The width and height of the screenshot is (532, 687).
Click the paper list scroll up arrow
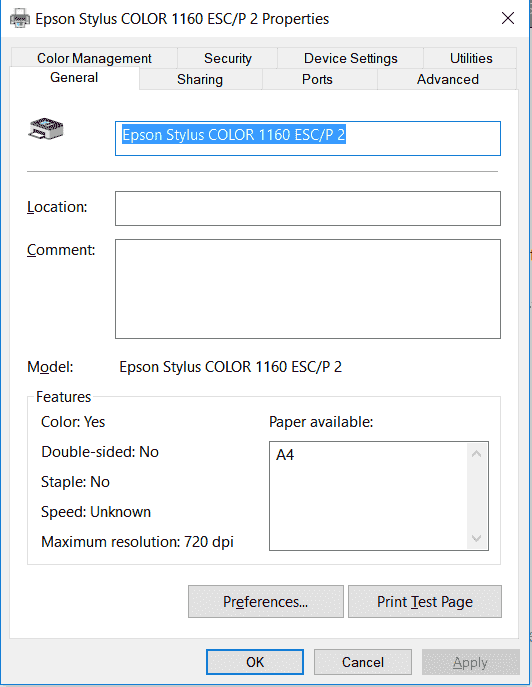click(x=477, y=454)
